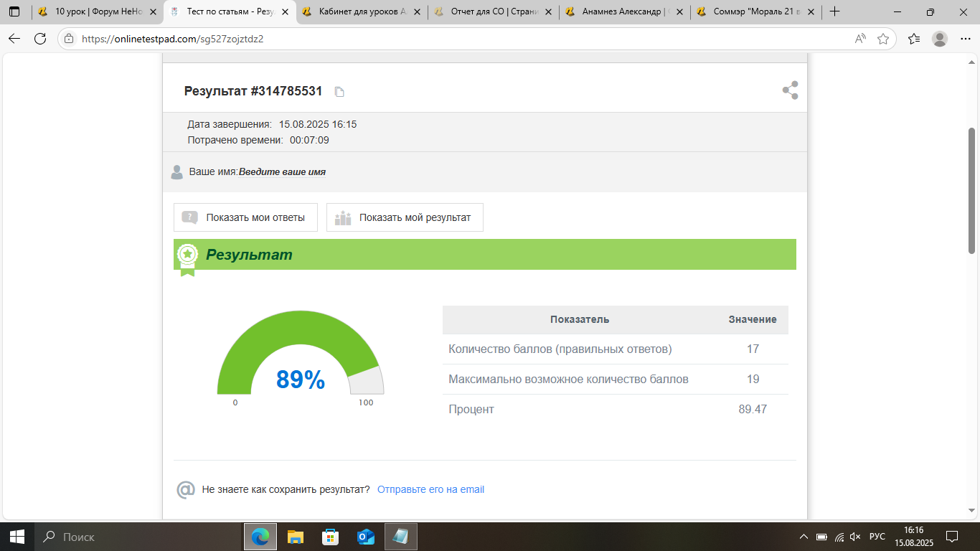Click completion date 15.08.2025 16:15
This screenshot has height=551, width=980.
coord(318,124)
